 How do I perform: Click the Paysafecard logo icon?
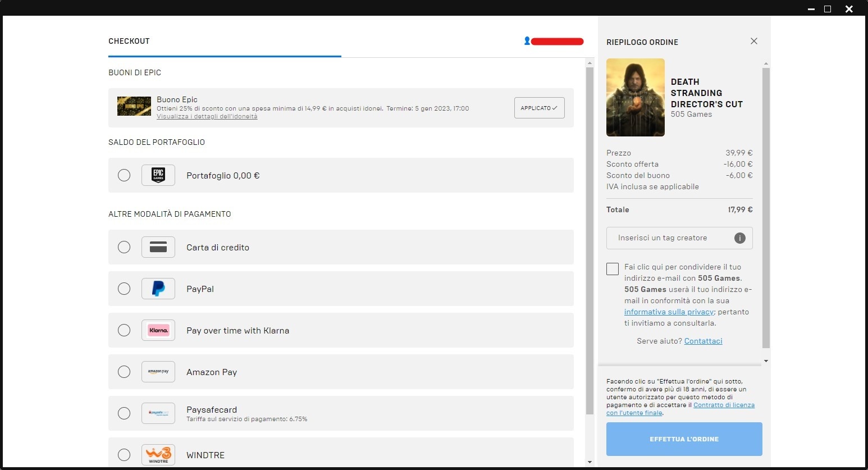click(158, 413)
